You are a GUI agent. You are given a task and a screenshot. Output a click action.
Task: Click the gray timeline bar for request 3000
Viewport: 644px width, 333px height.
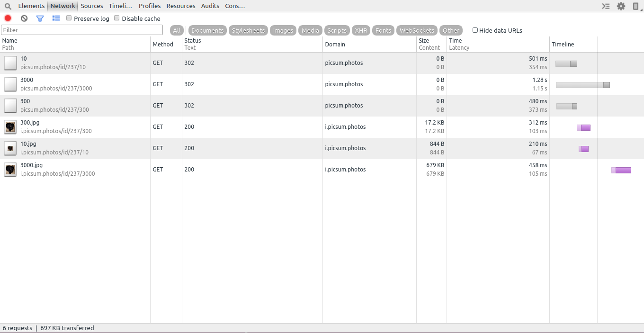point(583,85)
